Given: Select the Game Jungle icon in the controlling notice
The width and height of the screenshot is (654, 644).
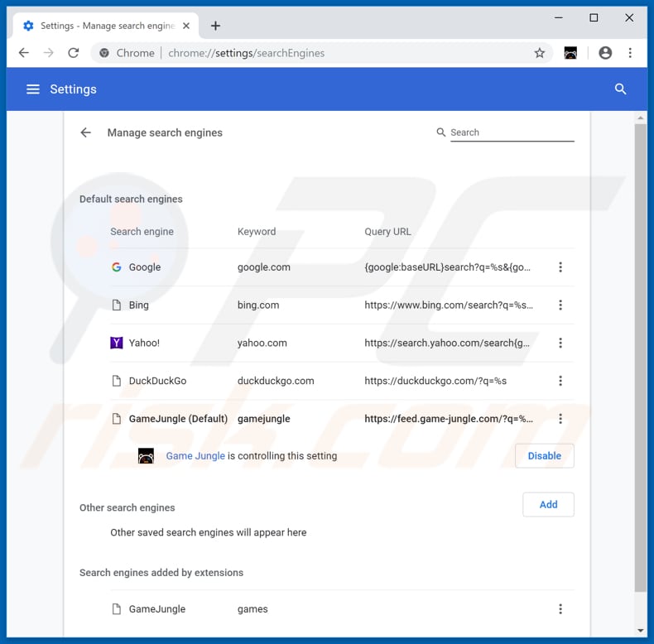Looking at the screenshot, I should click(146, 456).
